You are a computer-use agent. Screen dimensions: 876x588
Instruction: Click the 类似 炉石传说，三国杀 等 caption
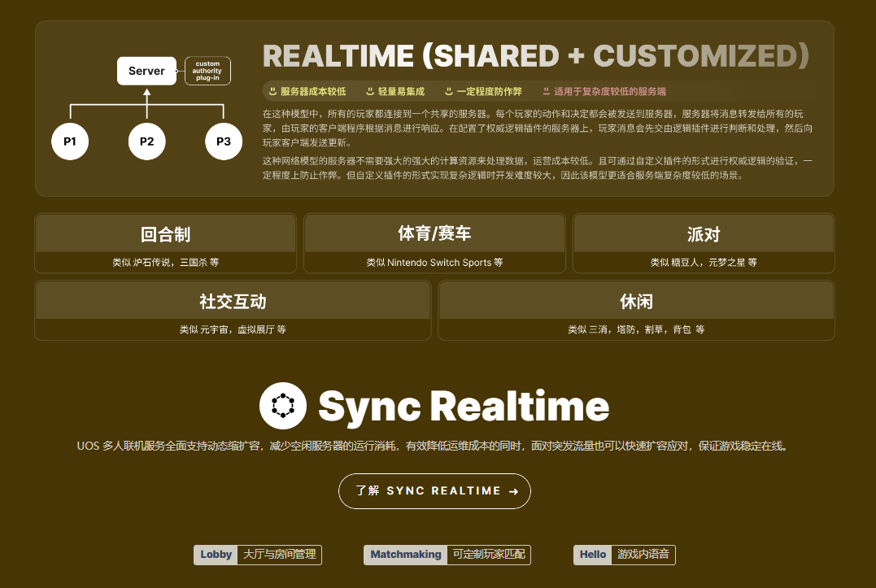(x=165, y=263)
